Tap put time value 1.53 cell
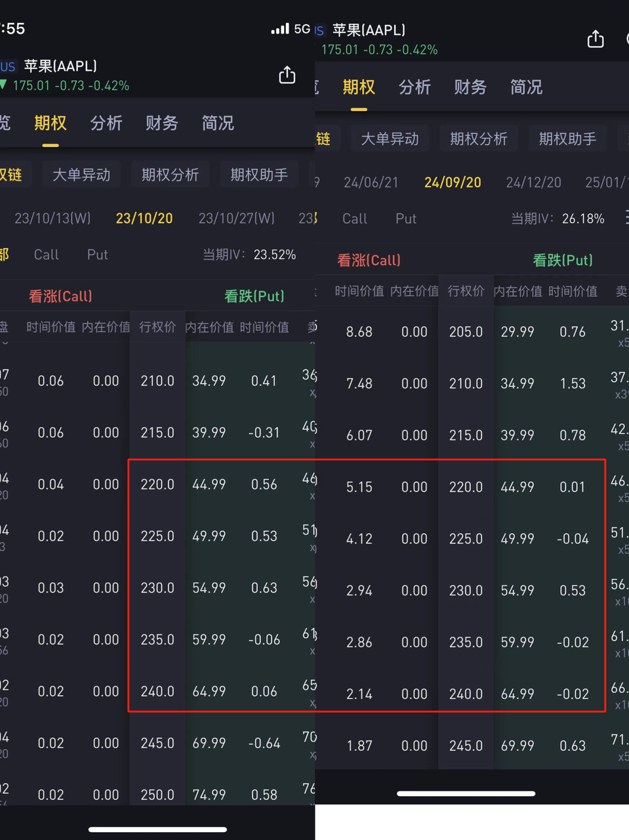Viewport: 629px width, 840px height. (573, 383)
